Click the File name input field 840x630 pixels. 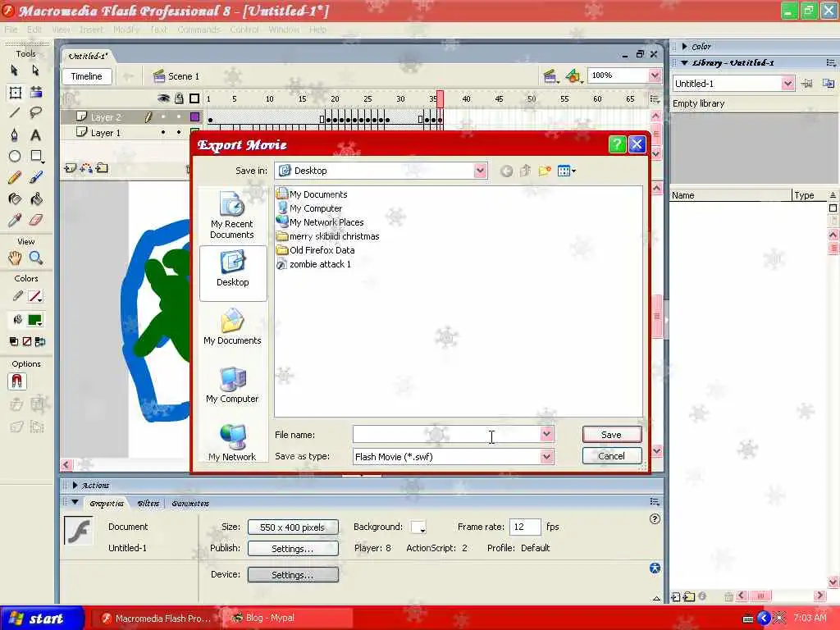point(447,435)
